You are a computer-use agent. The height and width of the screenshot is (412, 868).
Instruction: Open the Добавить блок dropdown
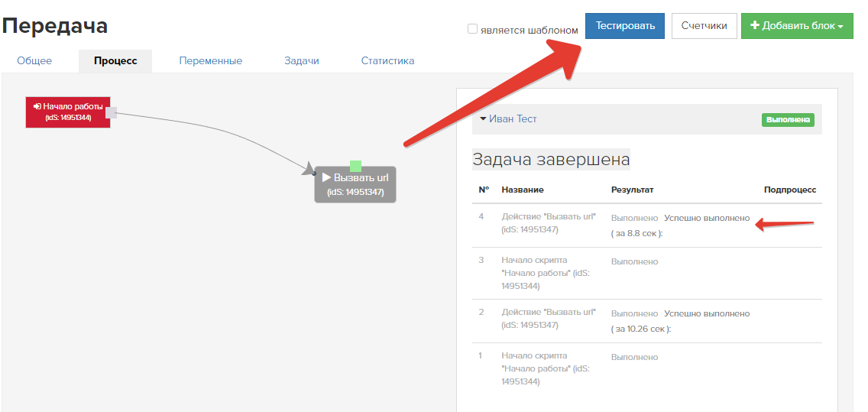click(797, 26)
